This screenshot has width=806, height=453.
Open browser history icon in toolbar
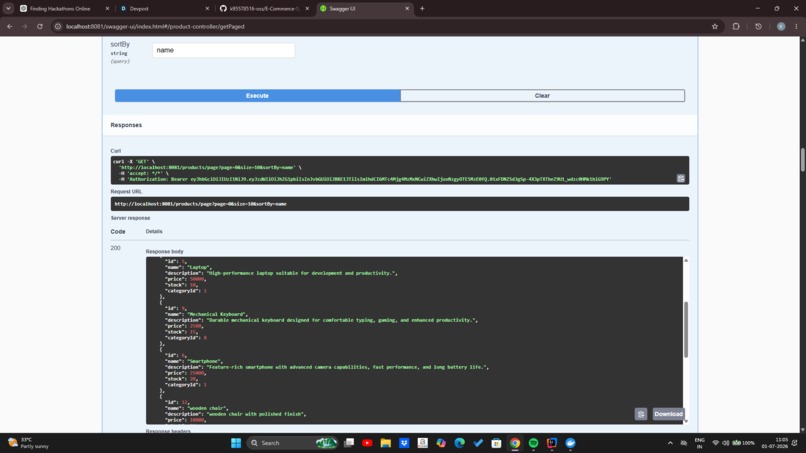pos(758,27)
